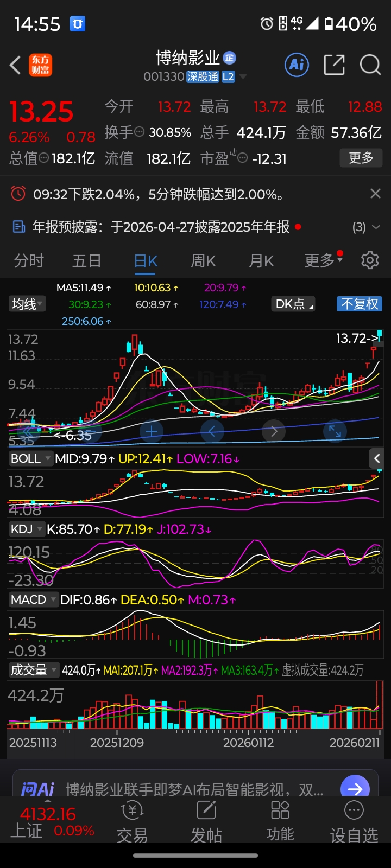Expand the stock switcher arrow beside L2
Viewport: 391px width, 868px height.
click(x=243, y=77)
